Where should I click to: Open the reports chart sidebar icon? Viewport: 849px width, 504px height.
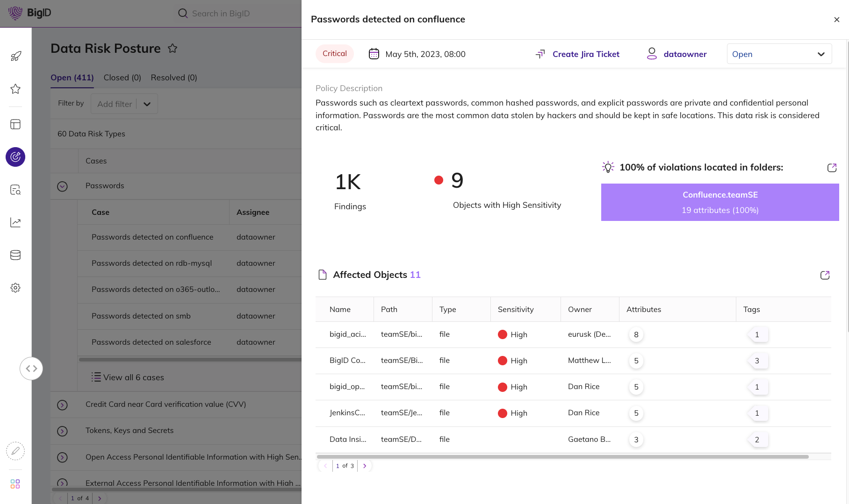coord(15,222)
